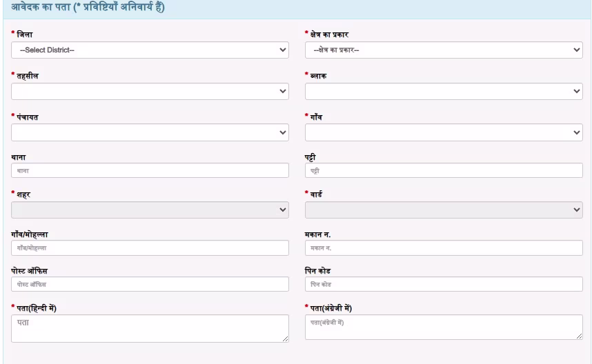Click resize handle of पता(हिन्दी में) textarea
Screen dimensions: 592x364
point(286,339)
